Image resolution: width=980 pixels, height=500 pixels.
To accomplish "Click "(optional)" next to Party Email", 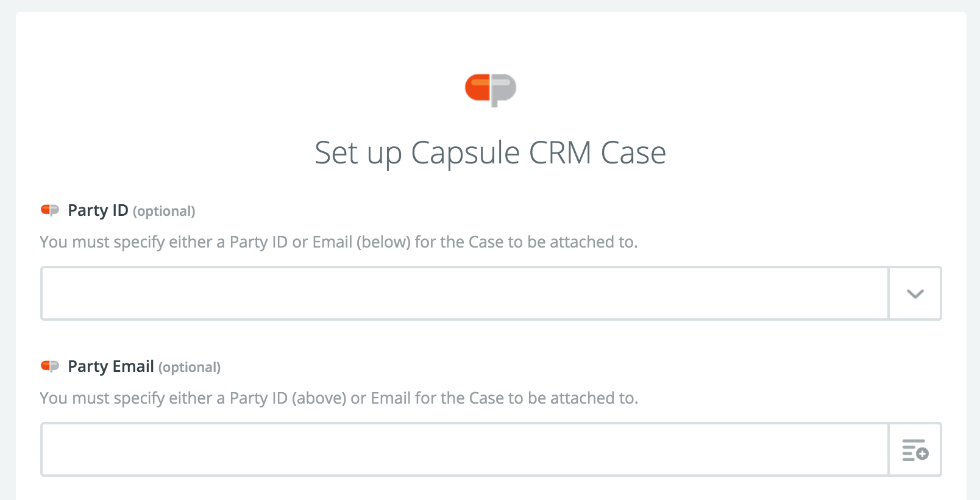I will (190, 367).
